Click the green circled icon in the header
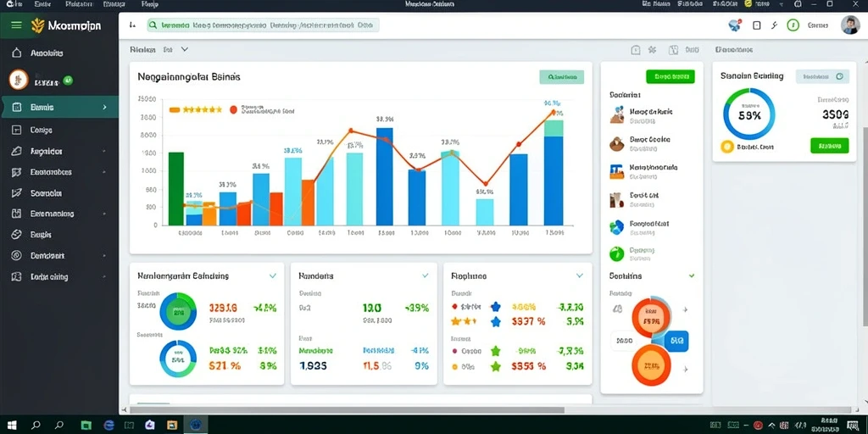The width and height of the screenshot is (868, 434). point(793,25)
